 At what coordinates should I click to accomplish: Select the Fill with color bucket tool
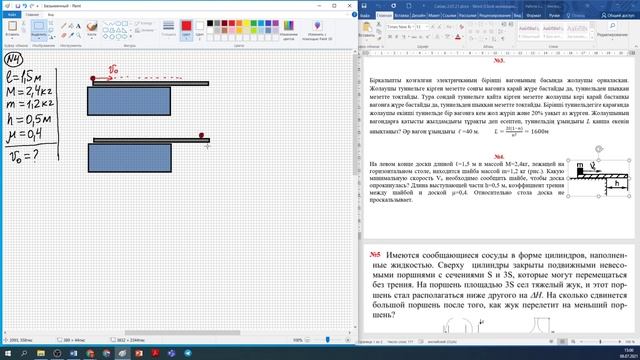click(x=71, y=26)
